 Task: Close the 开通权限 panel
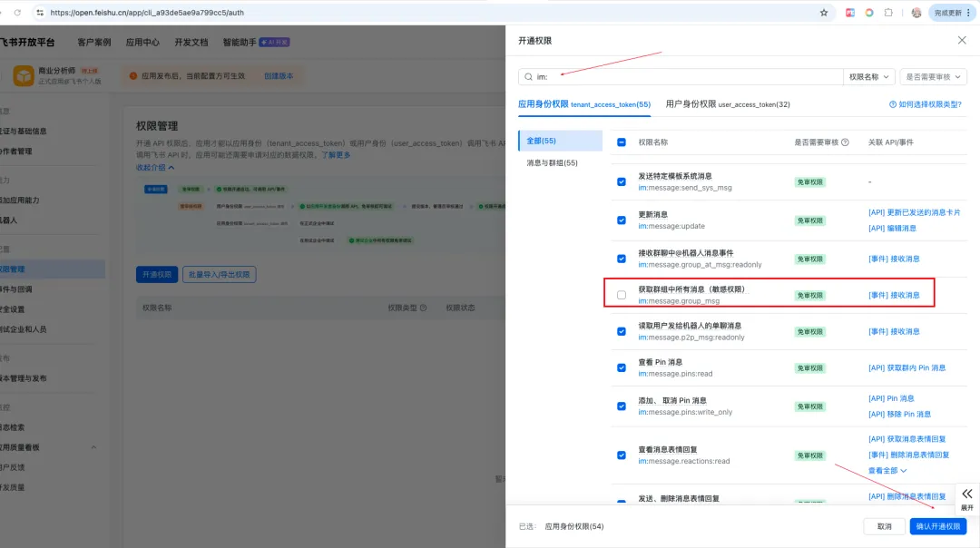coord(962,40)
